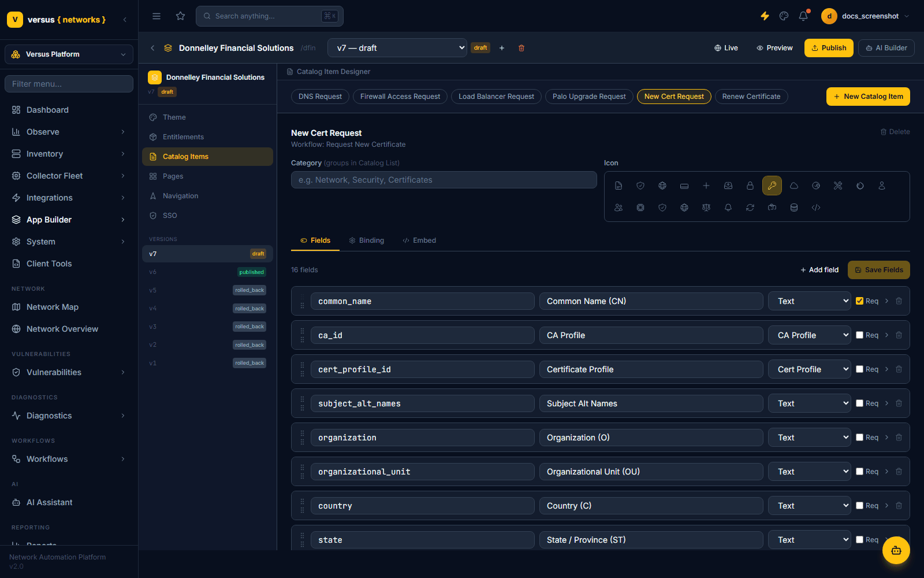This screenshot has width=924, height=578.
Task: Click Add field
Action: point(819,270)
